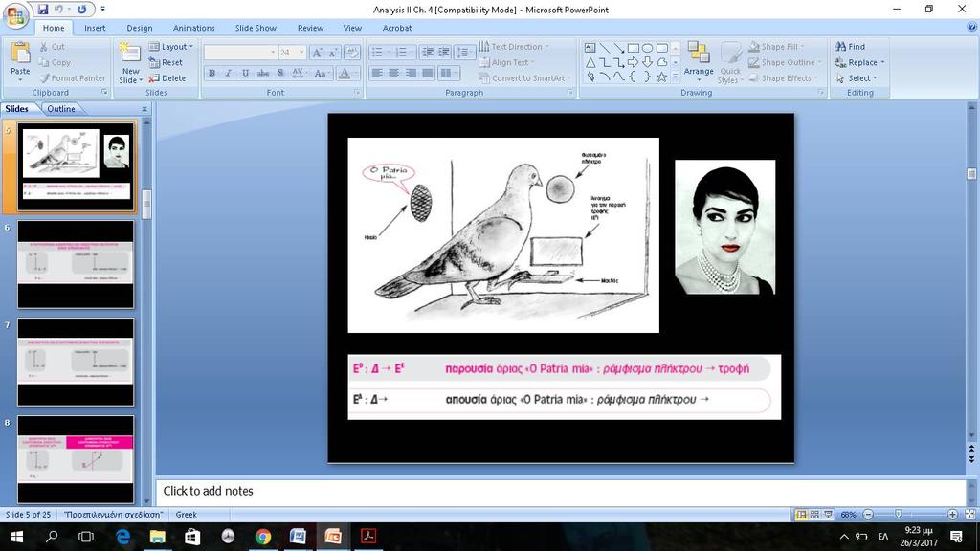This screenshot has height=551, width=980.
Task: Pick the rectangle shape
Action: 634,48
